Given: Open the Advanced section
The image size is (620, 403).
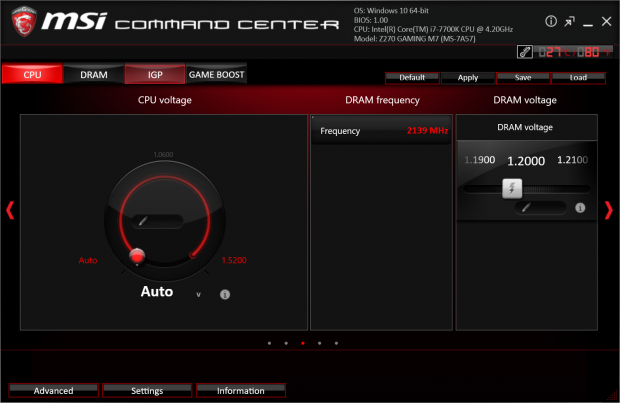Looking at the screenshot, I should point(53,390).
